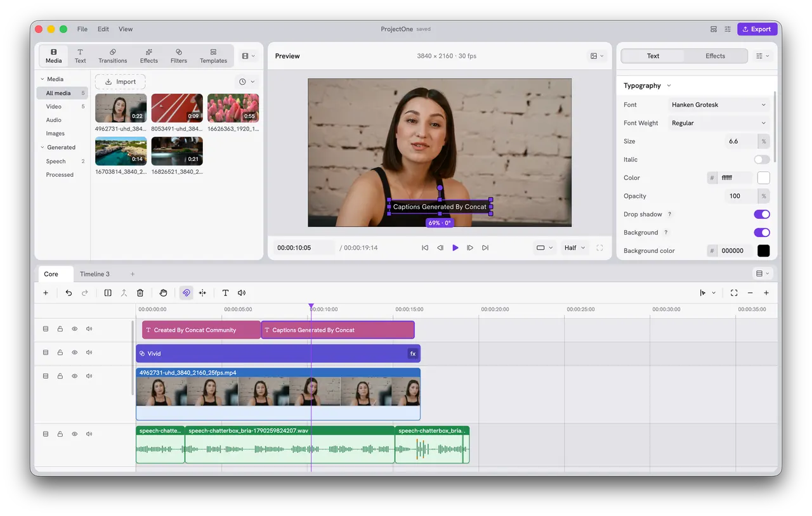The image size is (812, 516).
Task: Zoom in on the timeline
Action: pyautogui.click(x=766, y=293)
